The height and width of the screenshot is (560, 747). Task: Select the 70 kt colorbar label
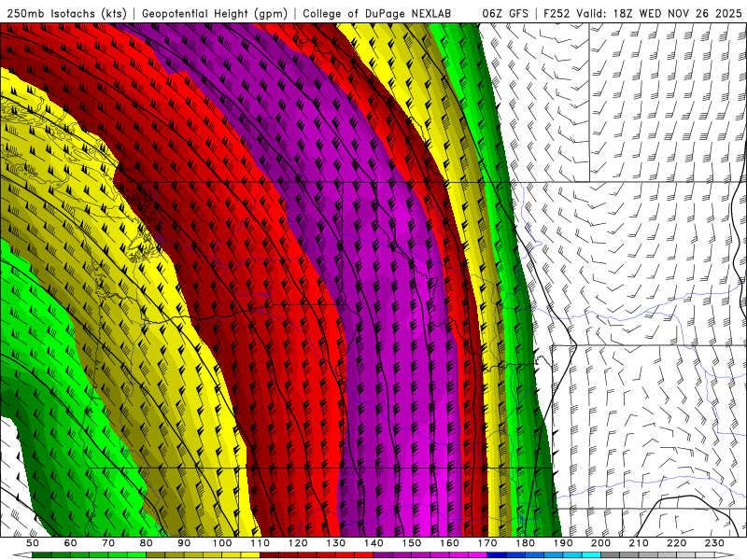(x=108, y=543)
